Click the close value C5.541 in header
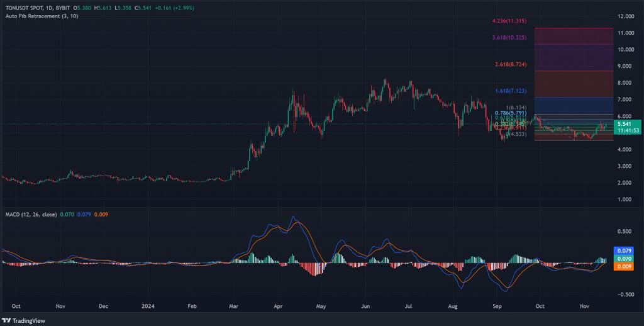The width and height of the screenshot is (644, 326). 142,8
